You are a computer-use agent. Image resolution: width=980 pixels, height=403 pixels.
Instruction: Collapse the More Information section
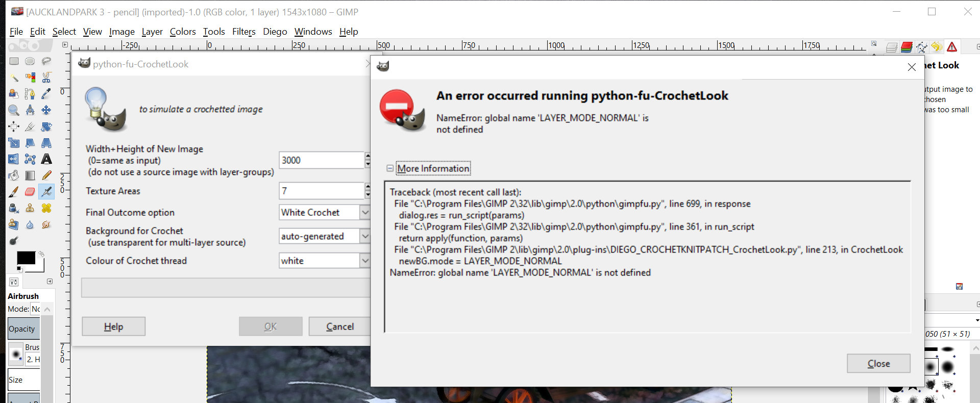point(390,168)
